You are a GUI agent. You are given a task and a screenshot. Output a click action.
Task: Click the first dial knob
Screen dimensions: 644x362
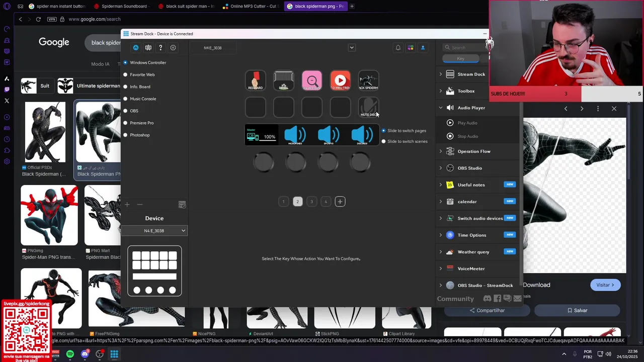tap(264, 163)
